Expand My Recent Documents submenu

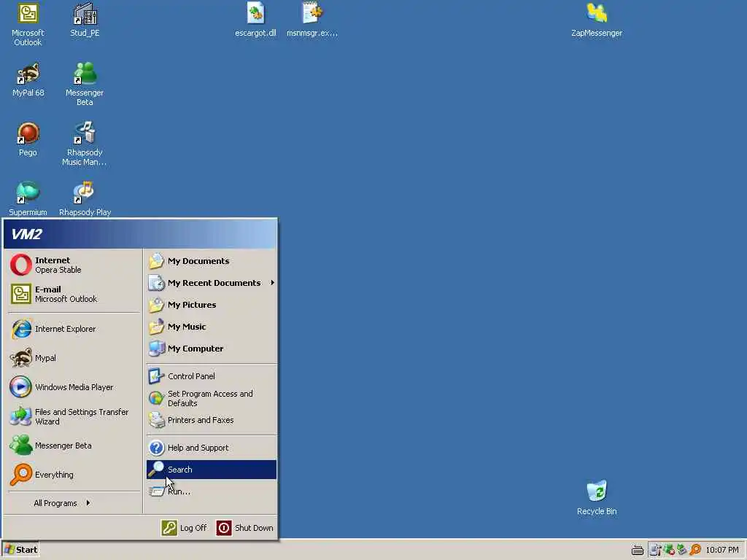[211, 283]
